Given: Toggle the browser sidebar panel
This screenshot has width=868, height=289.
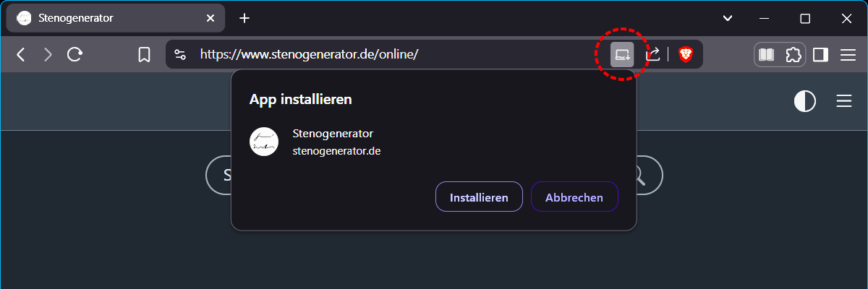Looking at the screenshot, I should click(x=820, y=54).
